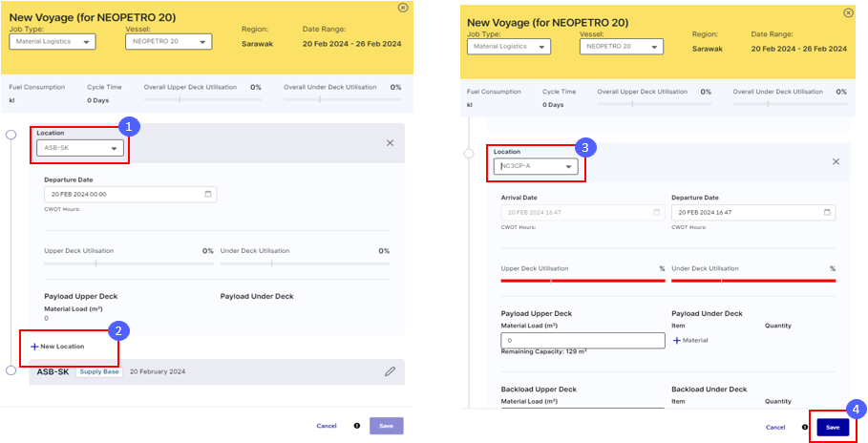This screenshot has width=868, height=443.
Task: Click 'ASB-SK' bold text in Supply Base row
Action: click(x=53, y=371)
